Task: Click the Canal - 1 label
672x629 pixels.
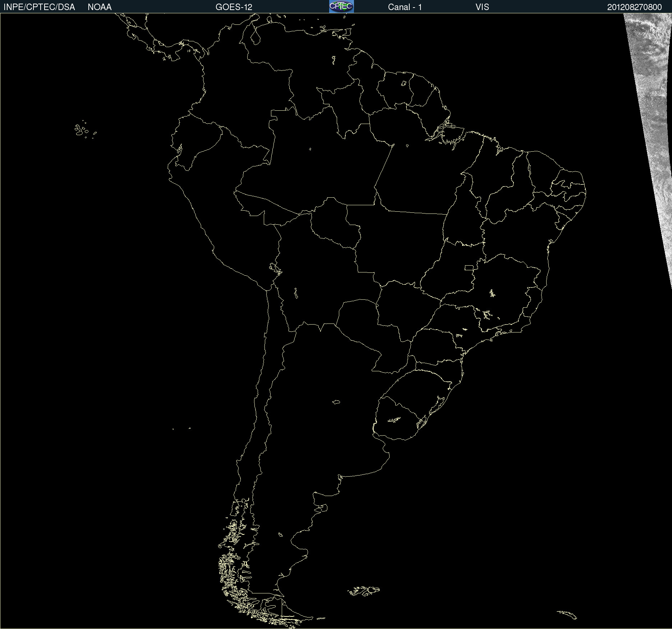Action: [405, 7]
